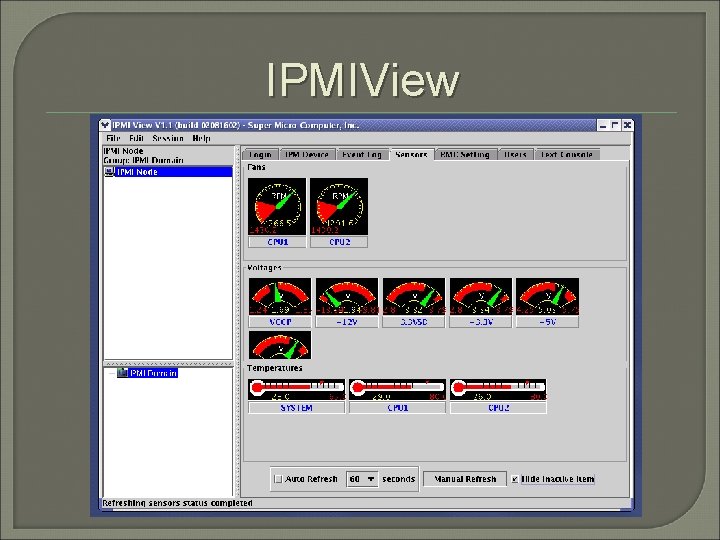Enable the Auto Refresh checkbox
The image size is (720, 540).
tap(278, 479)
